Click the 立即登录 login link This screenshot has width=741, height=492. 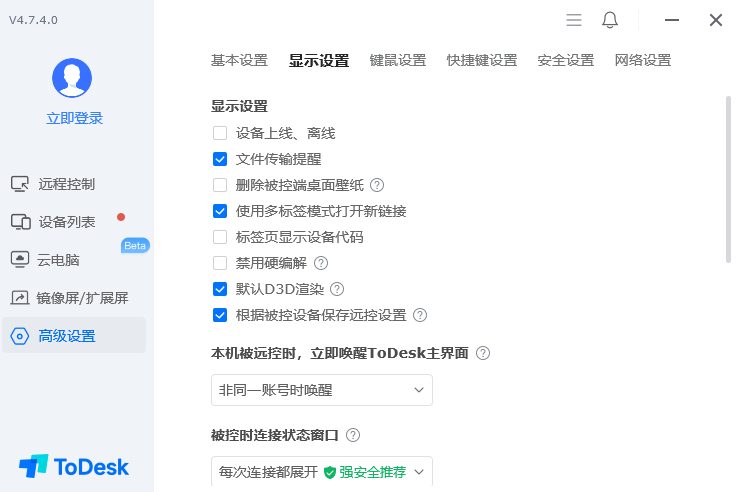pyautogui.click(x=75, y=118)
